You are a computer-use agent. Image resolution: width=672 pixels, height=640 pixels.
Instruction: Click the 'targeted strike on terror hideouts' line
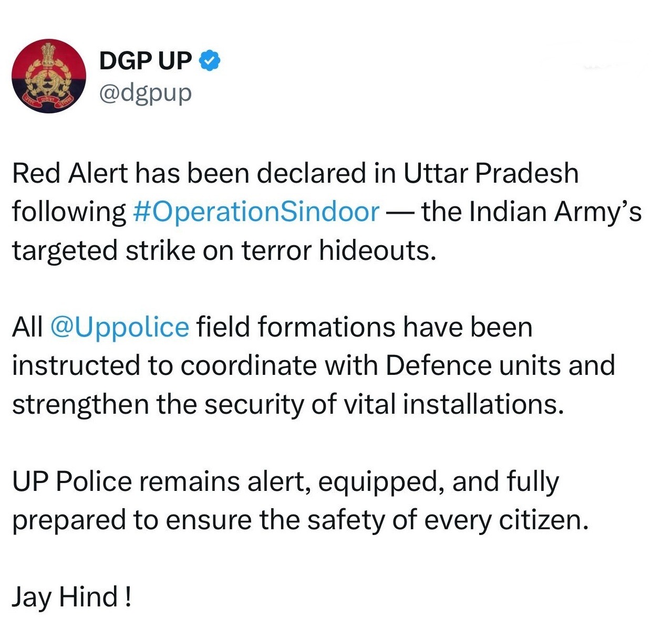point(224,250)
